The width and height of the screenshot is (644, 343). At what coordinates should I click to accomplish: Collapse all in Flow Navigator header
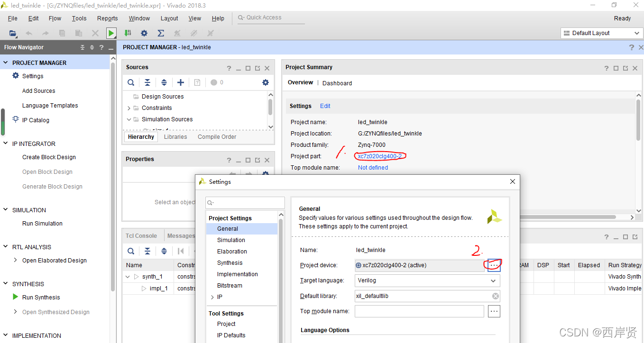pos(83,47)
